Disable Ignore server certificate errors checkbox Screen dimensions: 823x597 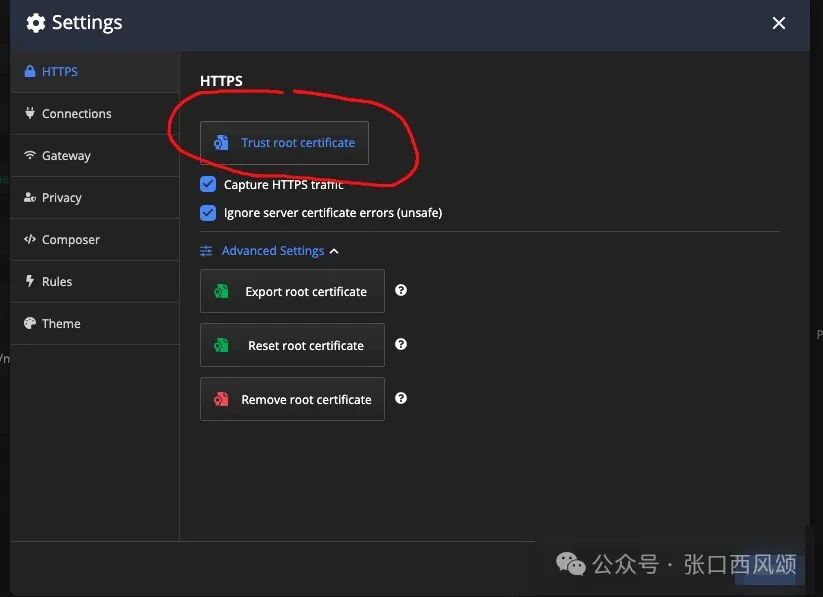point(208,212)
